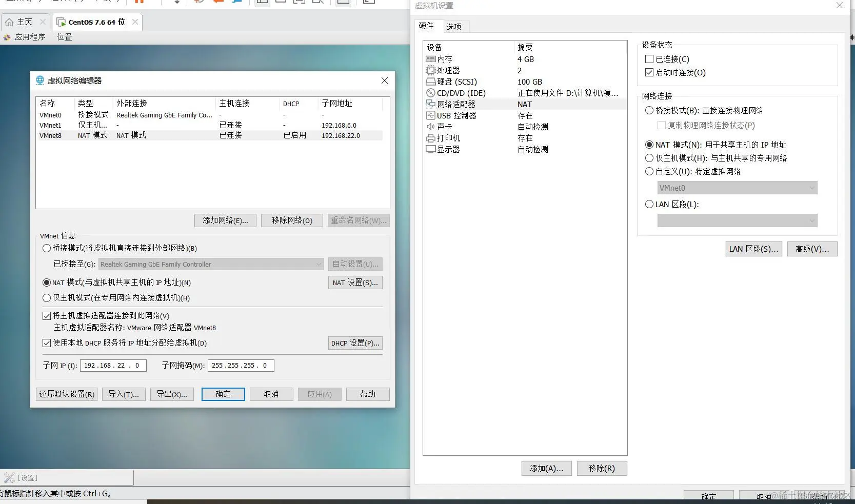Click the hard disk 硬盘 (SCSI) icon
855x504 pixels.
click(x=431, y=82)
